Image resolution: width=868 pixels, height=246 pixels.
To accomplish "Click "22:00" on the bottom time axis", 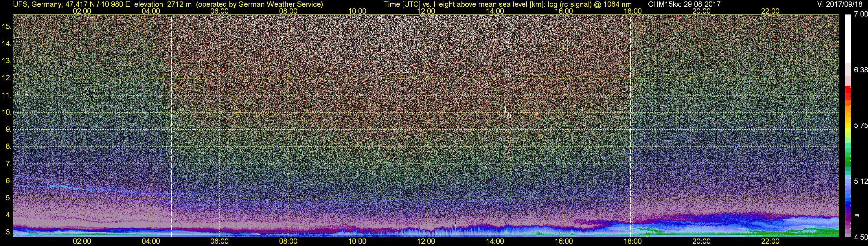I will 770,241.
